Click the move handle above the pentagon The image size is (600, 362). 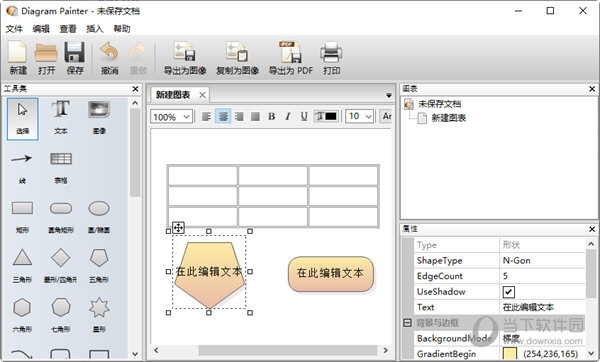point(178,228)
